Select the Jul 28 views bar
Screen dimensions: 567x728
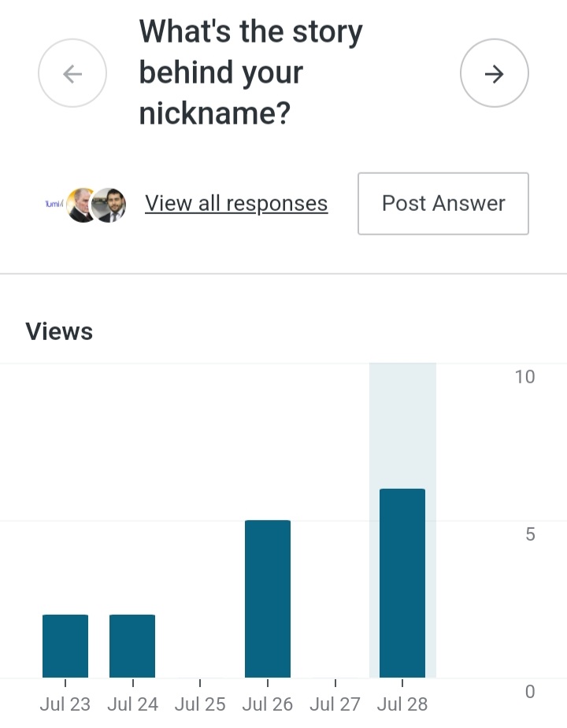click(402, 582)
